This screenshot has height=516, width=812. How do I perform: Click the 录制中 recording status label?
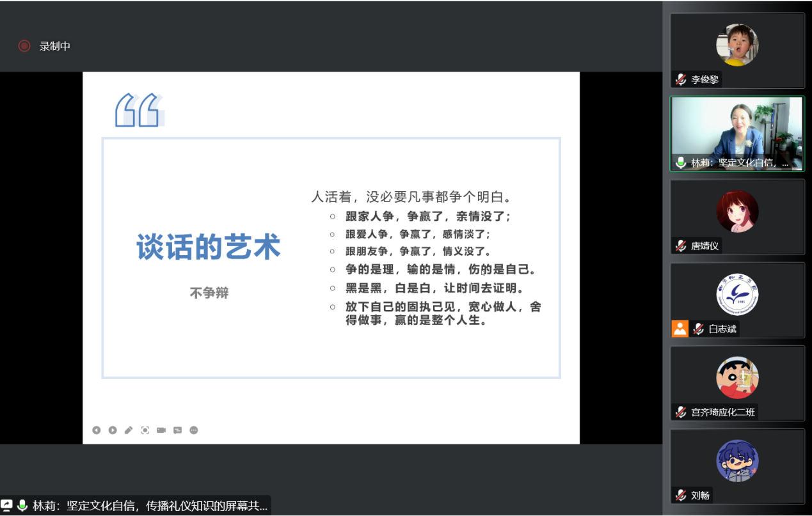(x=55, y=46)
